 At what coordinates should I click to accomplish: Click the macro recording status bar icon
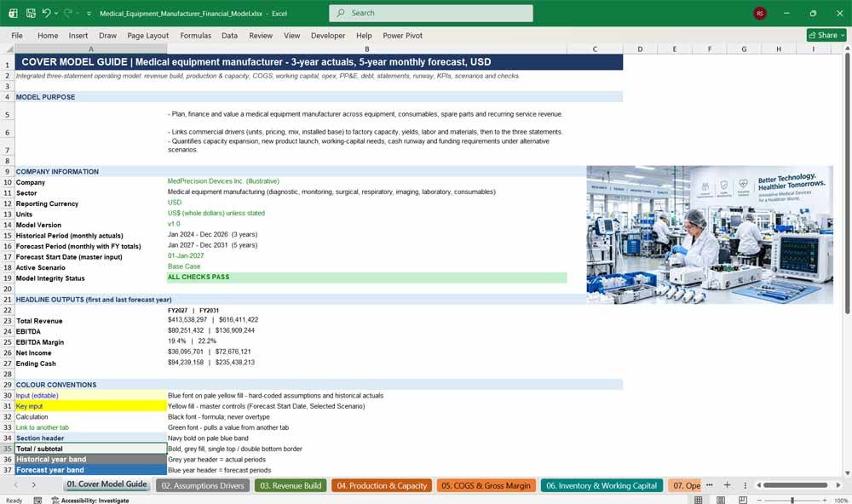(x=37, y=501)
